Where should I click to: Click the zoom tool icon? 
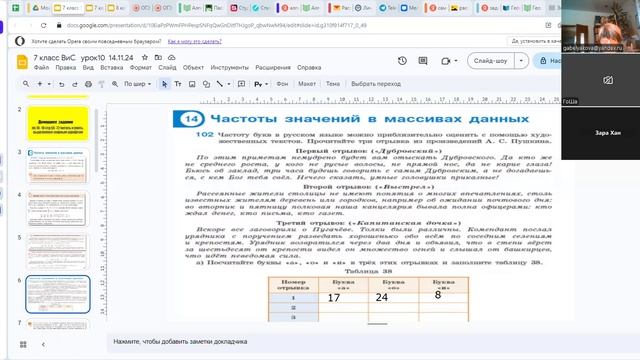click(115, 84)
